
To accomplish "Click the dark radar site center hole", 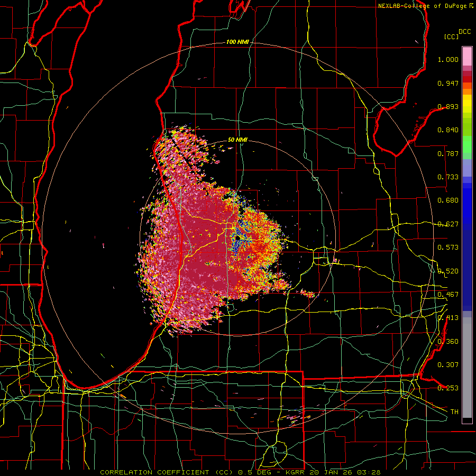I will (237, 239).
